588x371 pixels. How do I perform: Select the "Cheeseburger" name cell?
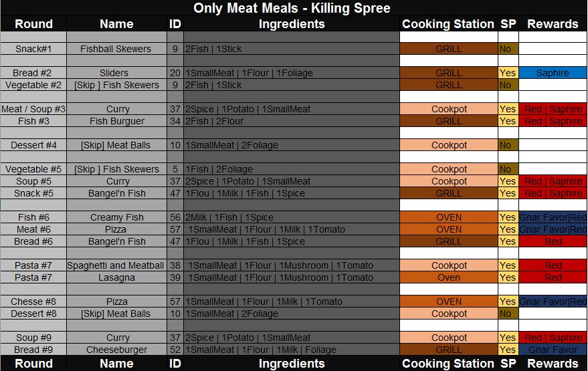click(x=116, y=350)
